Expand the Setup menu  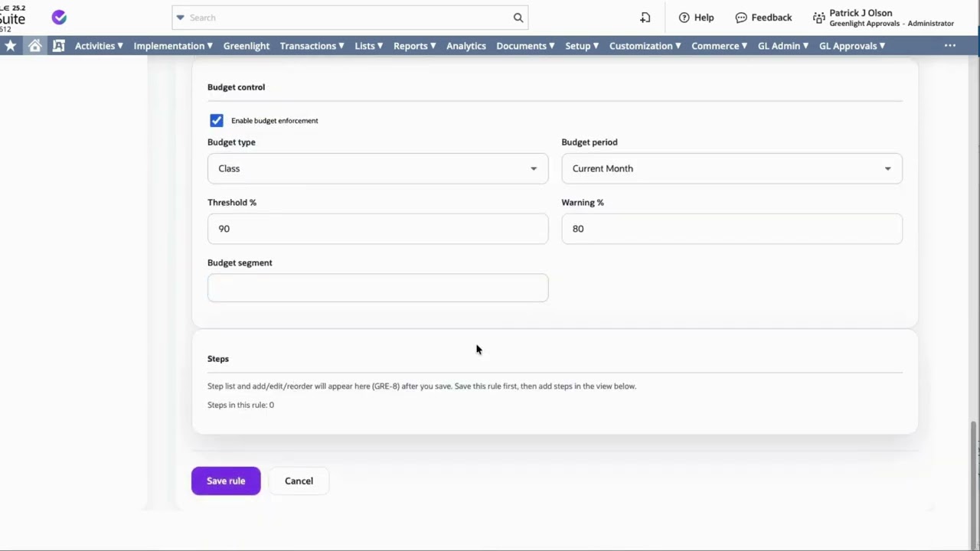point(582,46)
